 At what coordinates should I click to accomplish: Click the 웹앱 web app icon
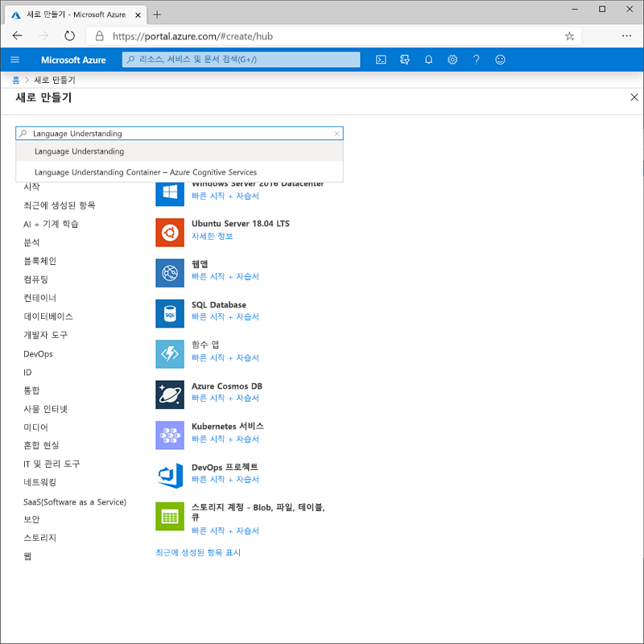tap(170, 273)
